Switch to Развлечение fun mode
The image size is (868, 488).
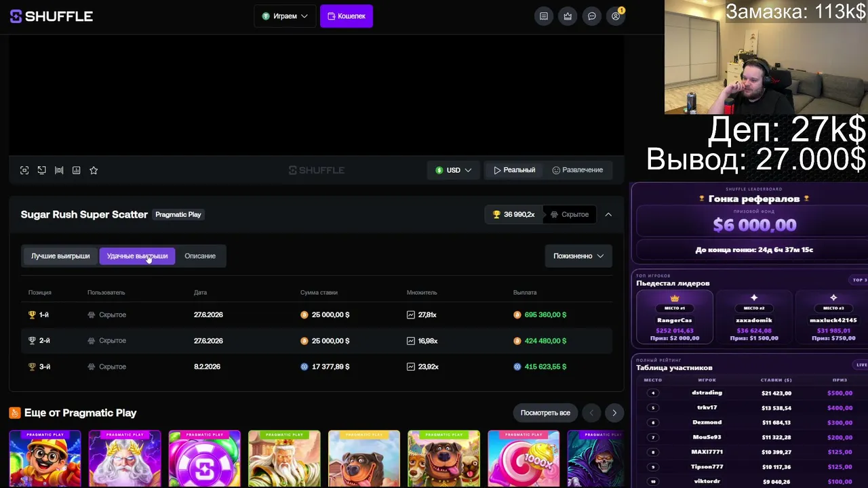click(578, 170)
